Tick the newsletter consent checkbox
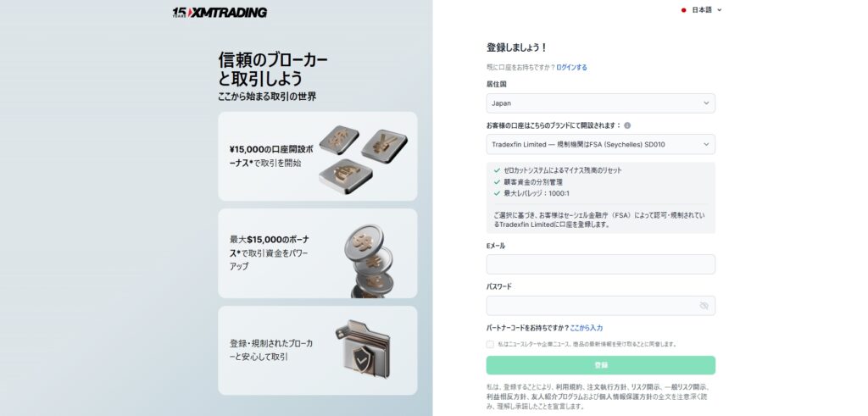 pyautogui.click(x=490, y=344)
